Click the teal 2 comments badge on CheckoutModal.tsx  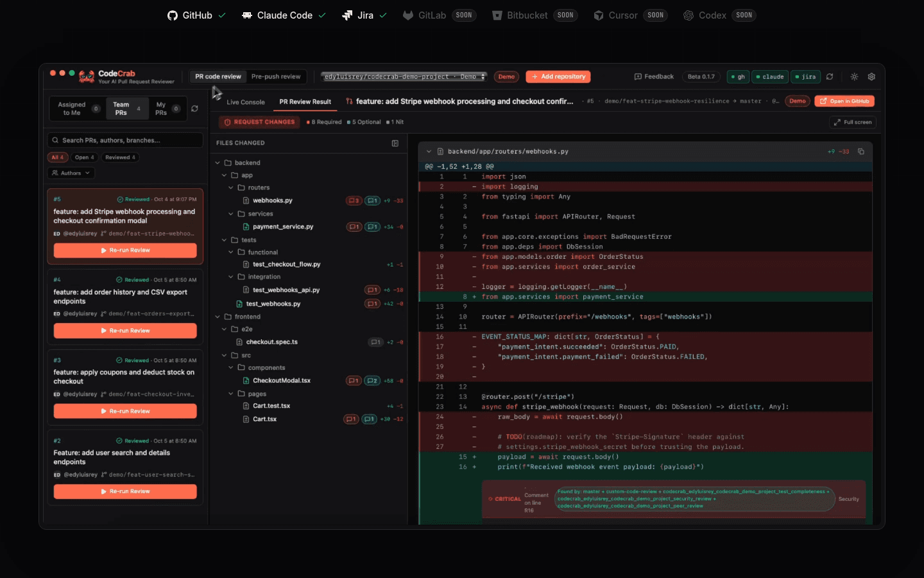point(372,381)
